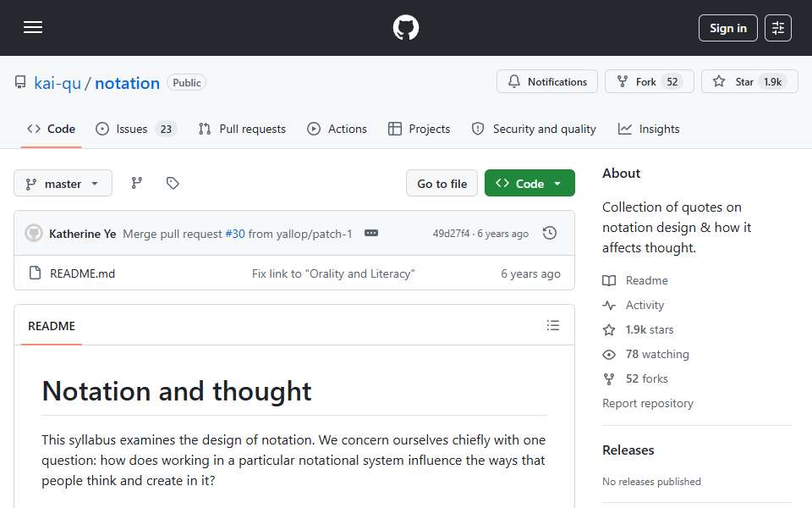Expand the commit message ellipsis
812x508 pixels.
tap(371, 234)
